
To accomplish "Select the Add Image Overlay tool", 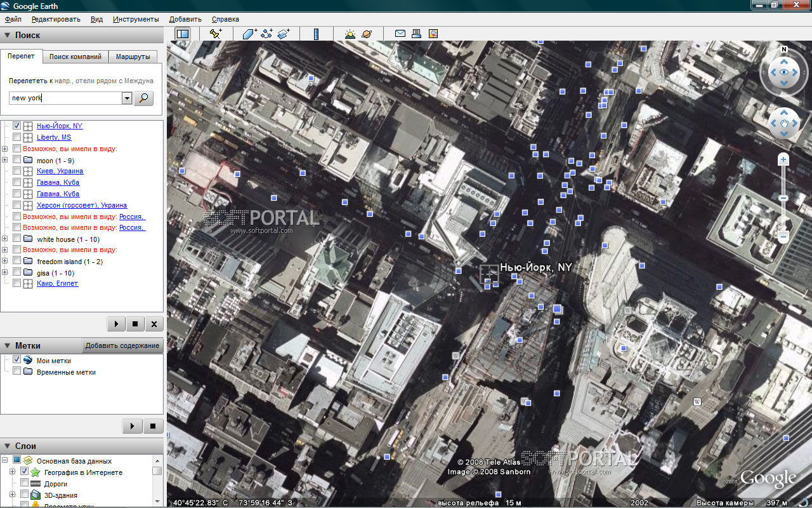I will (x=284, y=34).
